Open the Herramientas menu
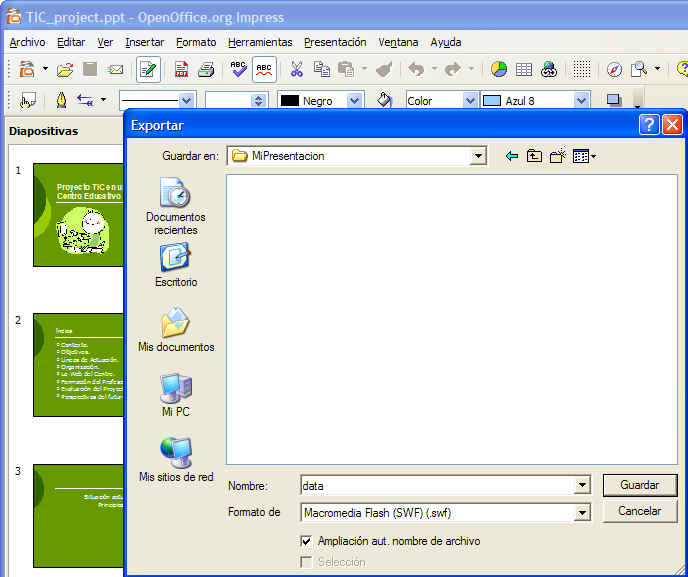Viewport: 688px width, 577px height. click(260, 42)
